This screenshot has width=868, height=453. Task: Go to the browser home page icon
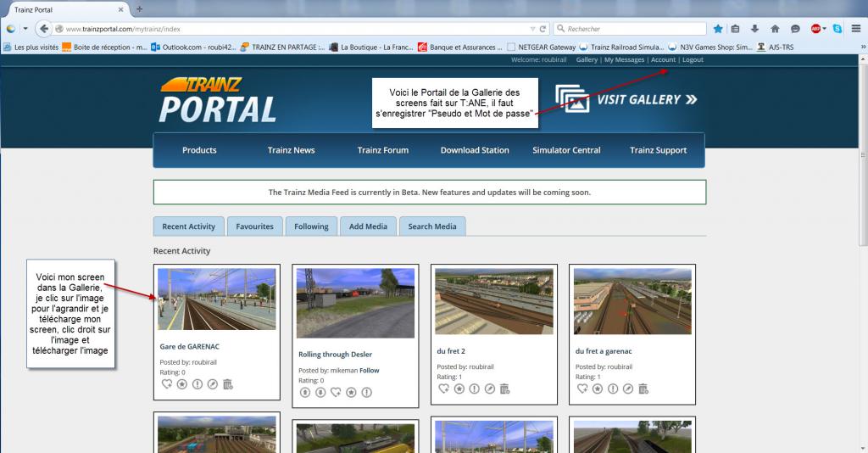coord(775,29)
